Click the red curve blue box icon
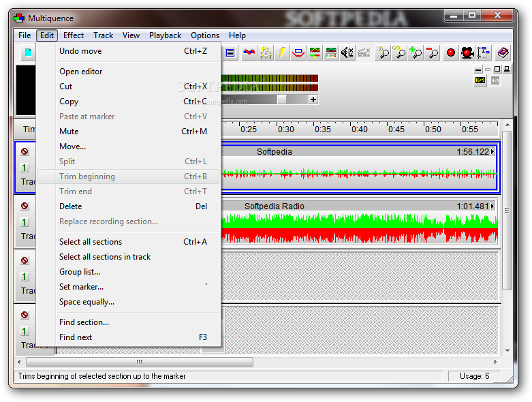Screen dimensions: 532x402 pyautogui.click(x=298, y=52)
